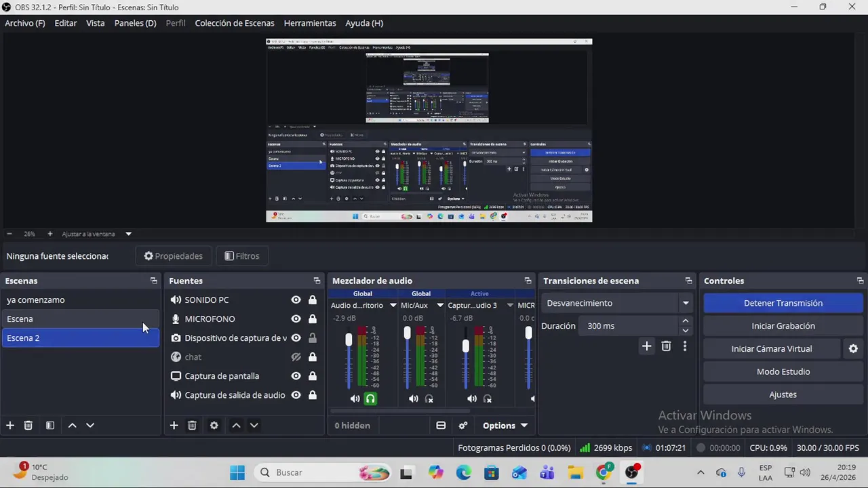Remove selected scene with trash icon
Screen dimensions: 868x488
[28, 425]
